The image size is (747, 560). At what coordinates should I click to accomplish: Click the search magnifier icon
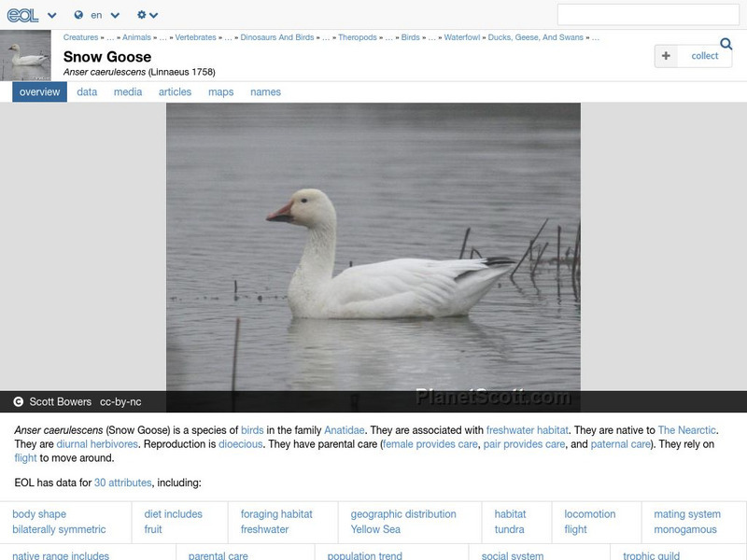pyautogui.click(x=726, y=43)
